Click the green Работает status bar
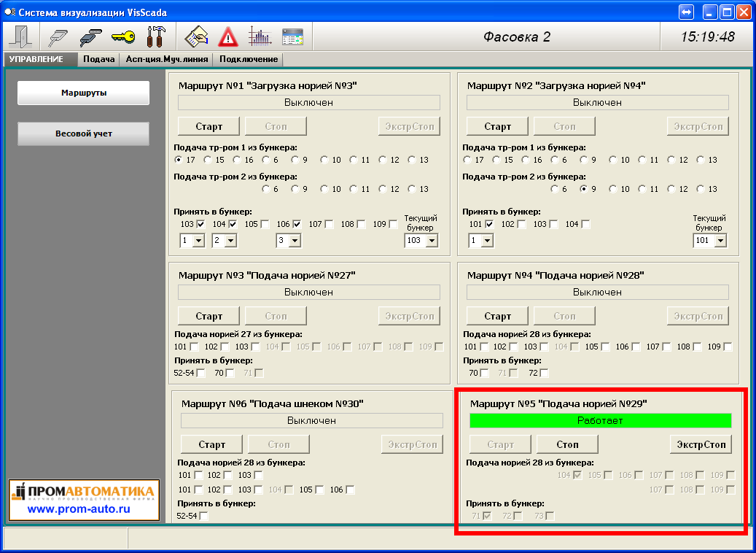This screenshot has height=553, width=756. pyautogui.click(x=600, y=421)
